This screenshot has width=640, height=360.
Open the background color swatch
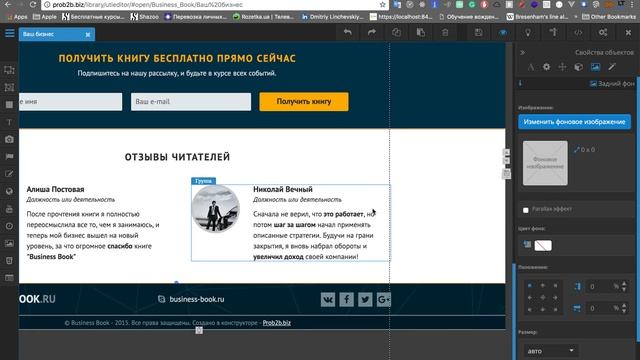click(543, 245)
